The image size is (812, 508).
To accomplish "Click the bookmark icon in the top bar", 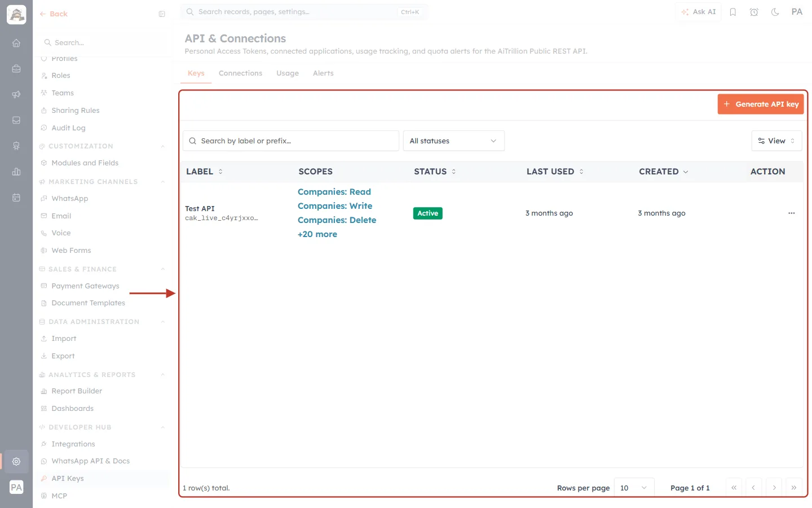I will [x=733, y=12].
